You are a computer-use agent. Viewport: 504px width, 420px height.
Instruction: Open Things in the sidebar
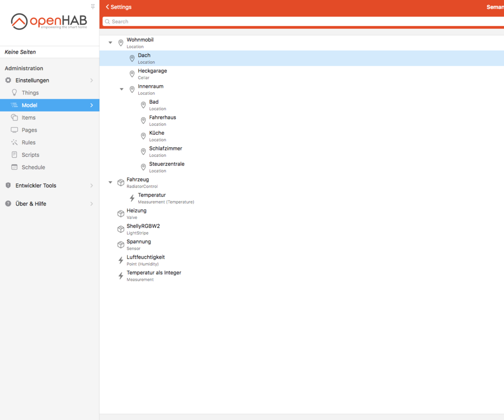pyautogui.click(x=50, y=92)
